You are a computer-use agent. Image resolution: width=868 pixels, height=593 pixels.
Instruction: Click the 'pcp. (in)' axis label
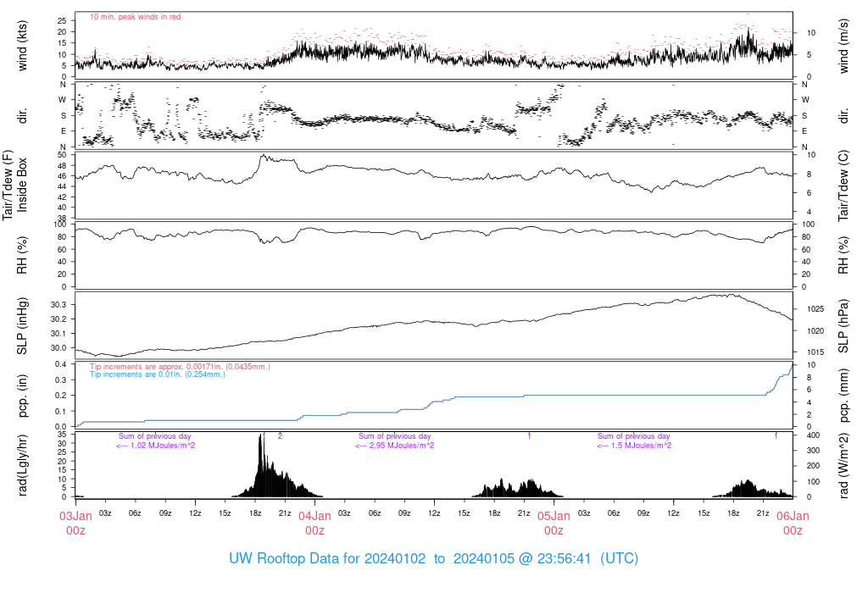tap(22, 396)
